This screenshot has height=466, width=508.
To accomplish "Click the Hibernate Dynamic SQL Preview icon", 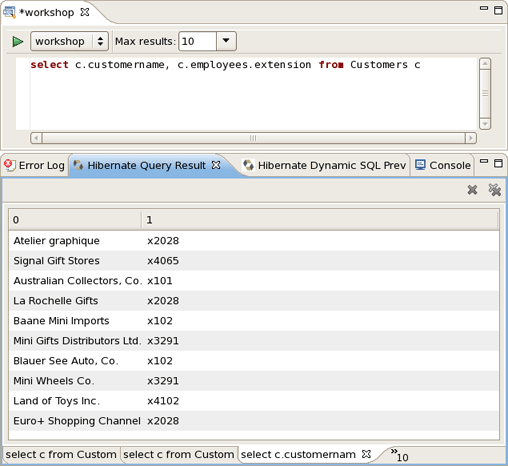I will (x=248, y=165).
